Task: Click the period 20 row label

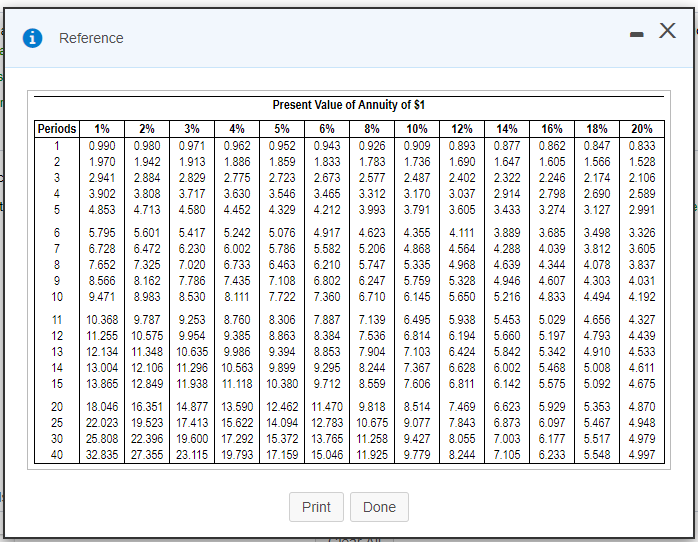Action: click(57, 407)
